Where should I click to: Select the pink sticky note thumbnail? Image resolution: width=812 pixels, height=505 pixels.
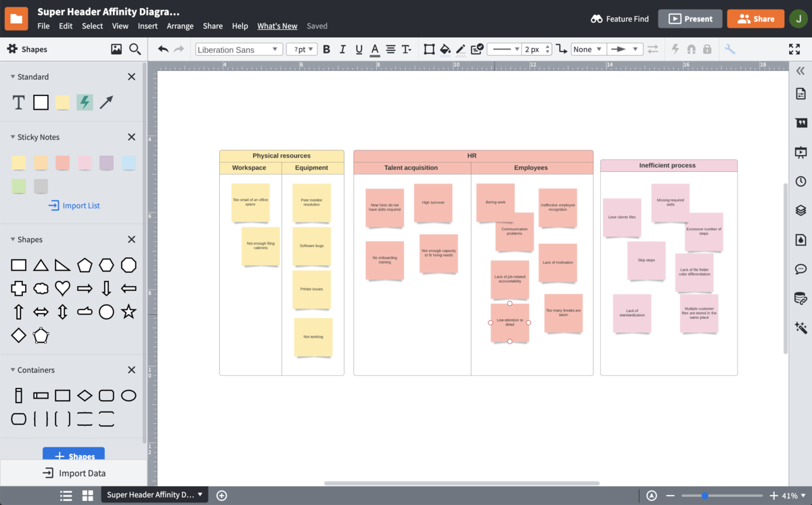click(84, 162)
